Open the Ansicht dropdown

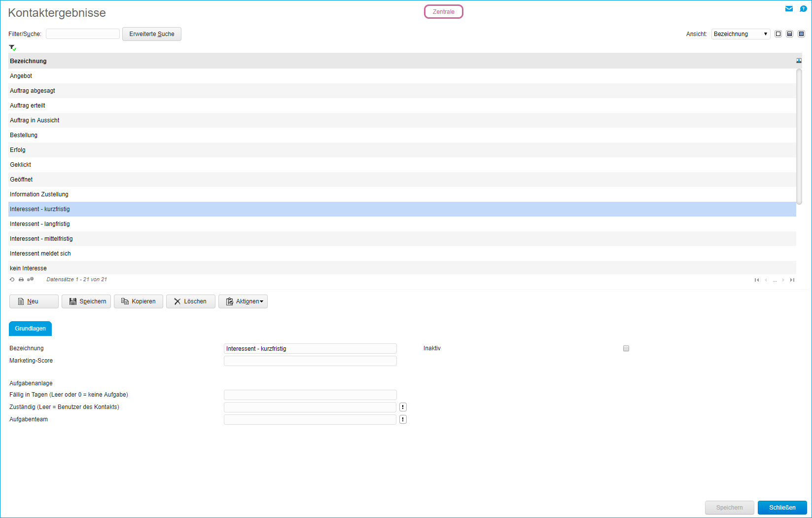[741, 34]
